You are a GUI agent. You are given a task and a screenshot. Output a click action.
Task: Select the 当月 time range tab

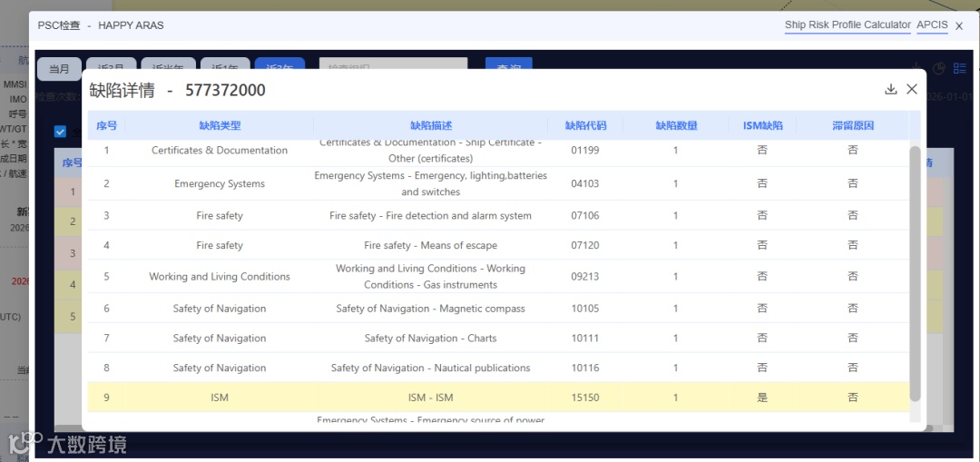(59, 69)
